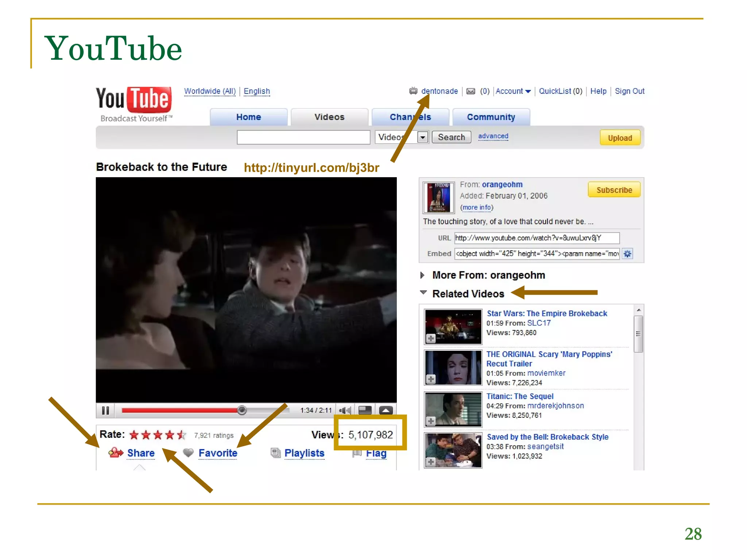Add Scary Mary Poppins video to QuickList
The image size is (747, 560).
tap(431, 380)
